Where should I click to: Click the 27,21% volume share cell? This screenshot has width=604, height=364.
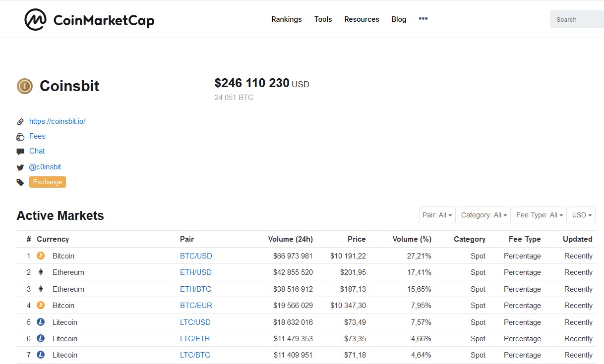pyautogui.click(x=419, y=256)
